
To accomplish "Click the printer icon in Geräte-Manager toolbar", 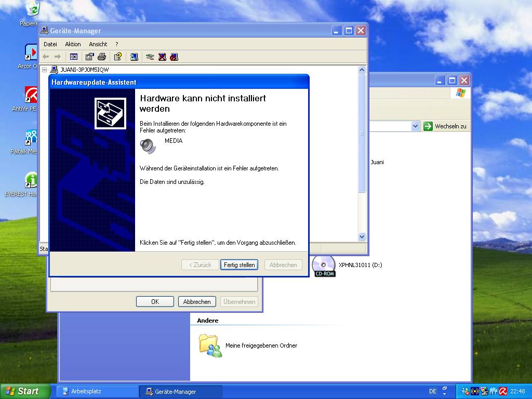I will click(102, 57).
